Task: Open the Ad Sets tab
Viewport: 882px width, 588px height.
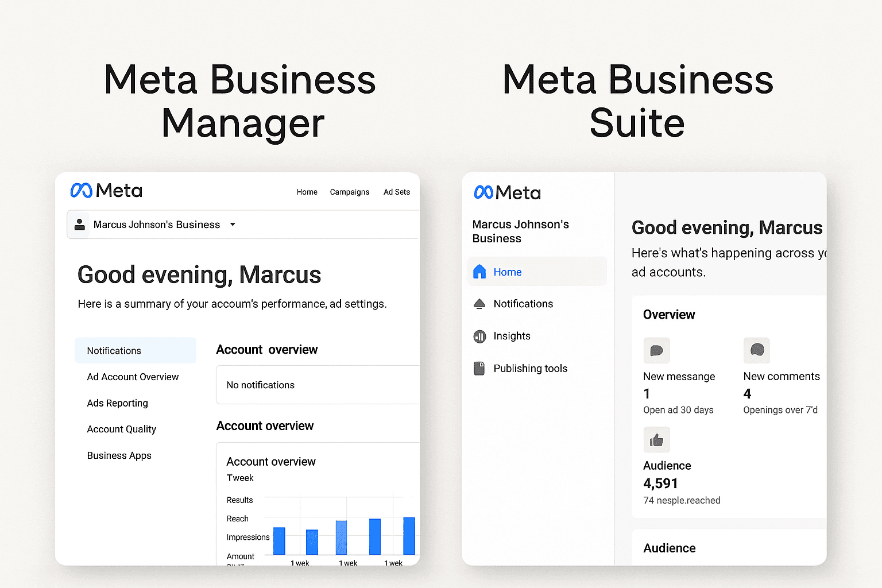Action: 397,192
